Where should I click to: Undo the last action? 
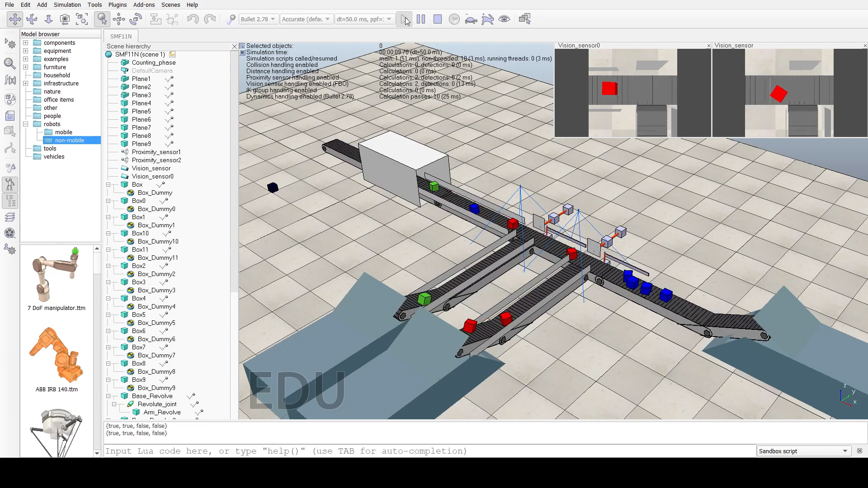192,19
